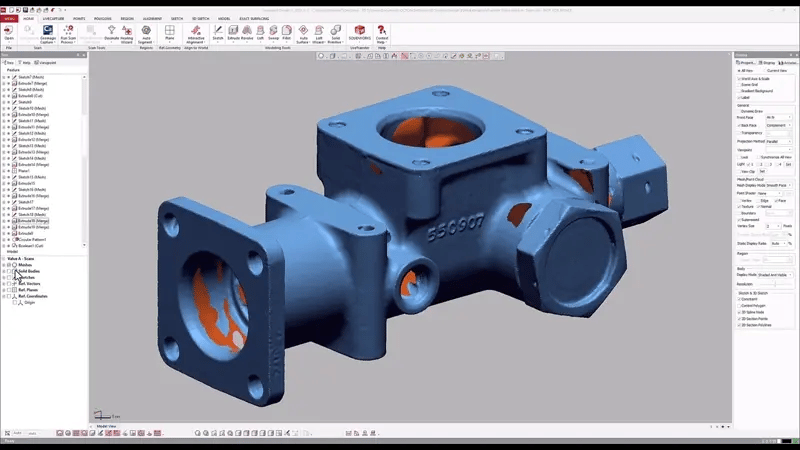This screenshot has height=450, width=800.
Task: Open the Projection Method dropdown
Action: click(776, 141)
